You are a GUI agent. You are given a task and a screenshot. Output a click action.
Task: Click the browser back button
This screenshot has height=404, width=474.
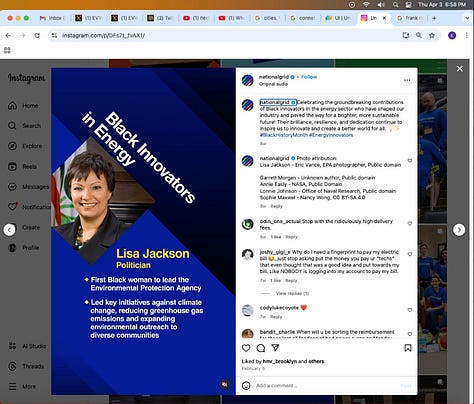pyautogui.click(x=8, y=35)
